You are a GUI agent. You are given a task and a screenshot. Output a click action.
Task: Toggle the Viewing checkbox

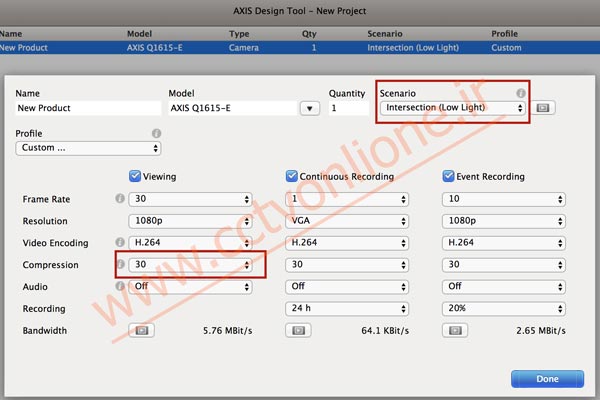pyautogui.click(x=135, y=176)
